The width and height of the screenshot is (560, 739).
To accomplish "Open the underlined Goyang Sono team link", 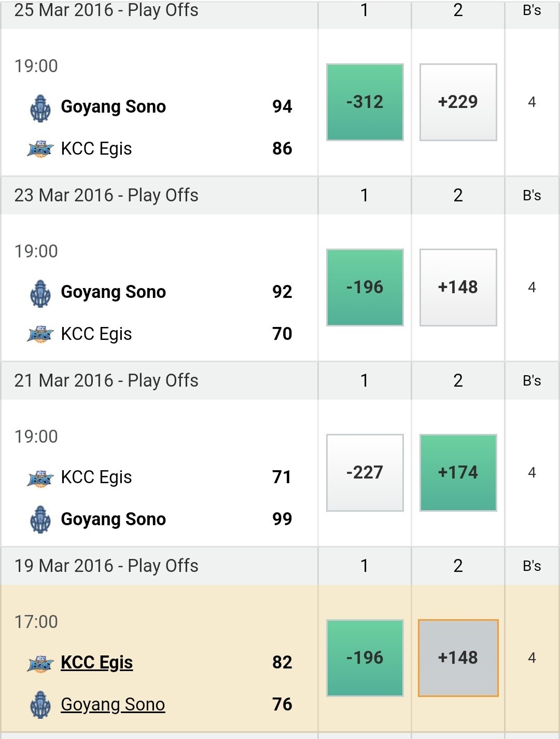I will tap(113, 705).
